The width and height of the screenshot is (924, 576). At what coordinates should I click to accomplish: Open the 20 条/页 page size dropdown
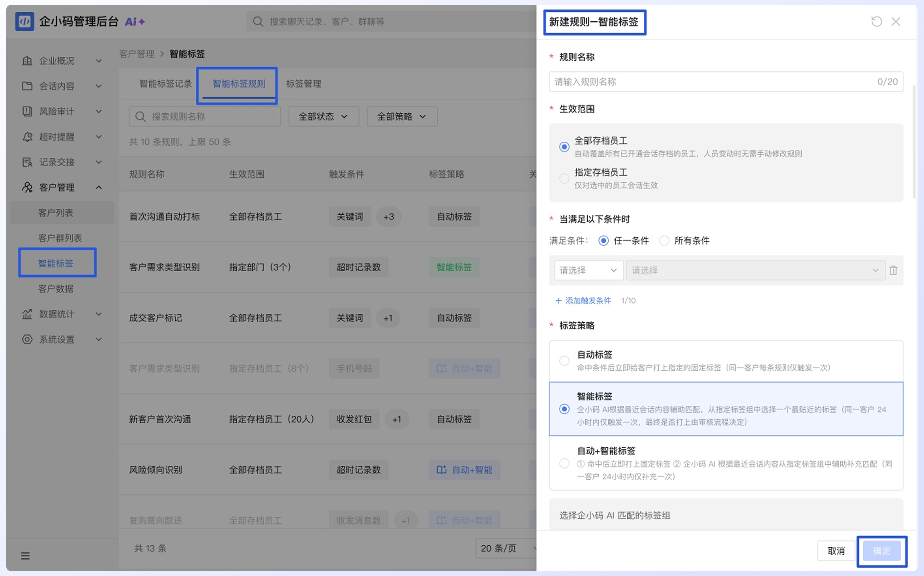pyautogui.click(x=506, y=549)
